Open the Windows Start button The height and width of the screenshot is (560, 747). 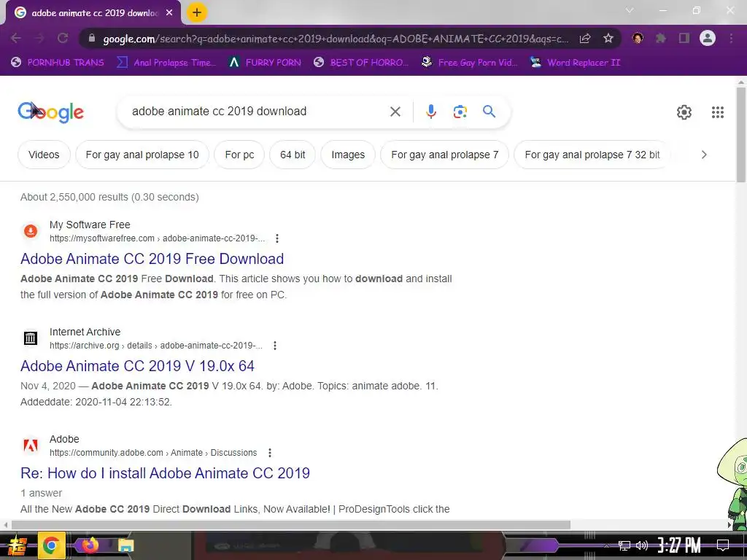[17, 545]
